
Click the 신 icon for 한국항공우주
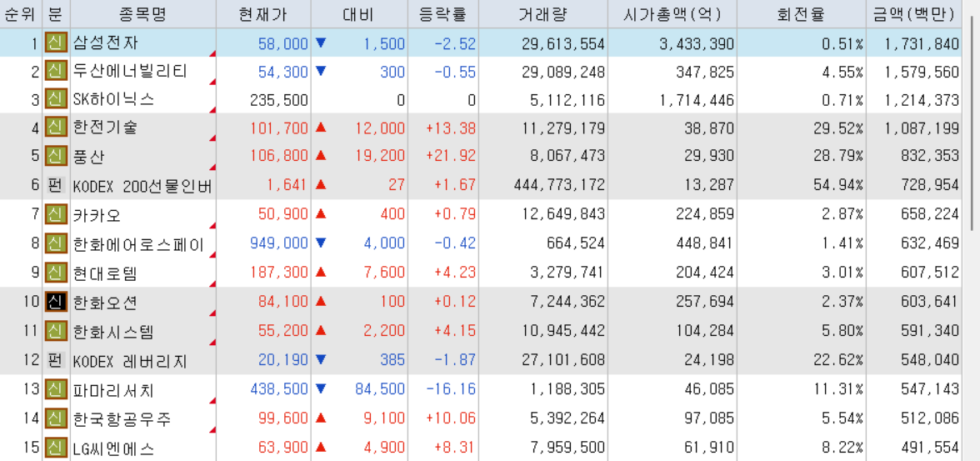click(x=57, y=418)
